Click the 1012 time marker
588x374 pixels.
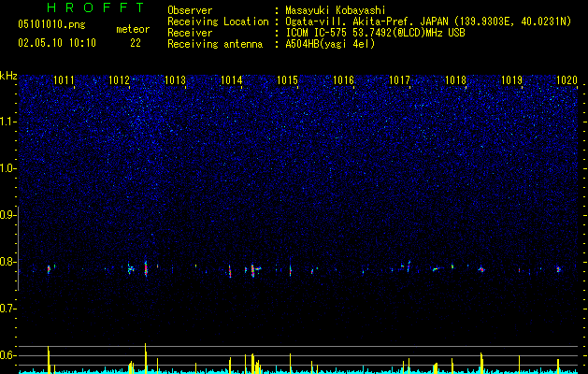pyautogui.click(x=120, y=79)
